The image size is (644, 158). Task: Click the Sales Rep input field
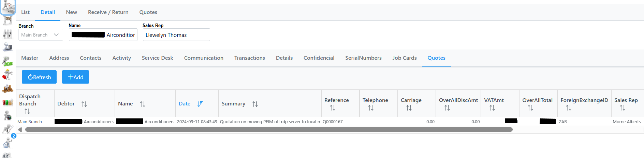(176, 35)
